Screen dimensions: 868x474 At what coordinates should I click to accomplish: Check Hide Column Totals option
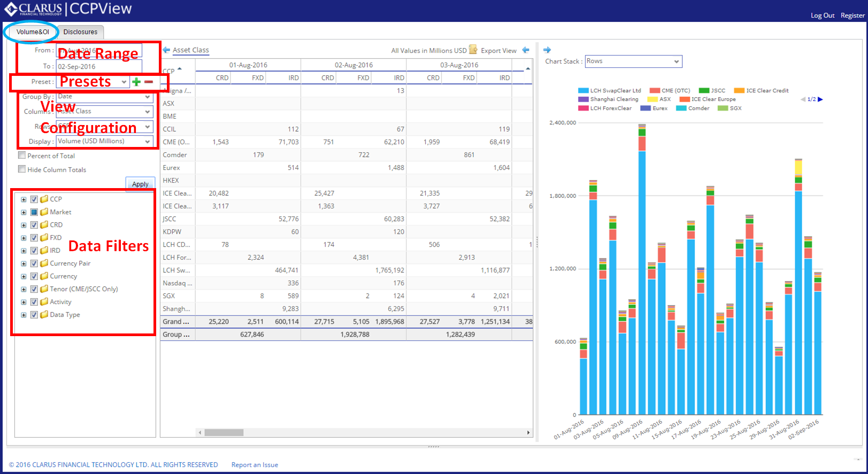coord(22,169)
